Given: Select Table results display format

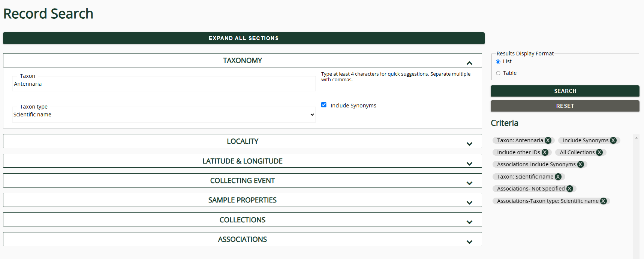Looking at the screenshot, I should pyautogui.click(x=498, y=73).
